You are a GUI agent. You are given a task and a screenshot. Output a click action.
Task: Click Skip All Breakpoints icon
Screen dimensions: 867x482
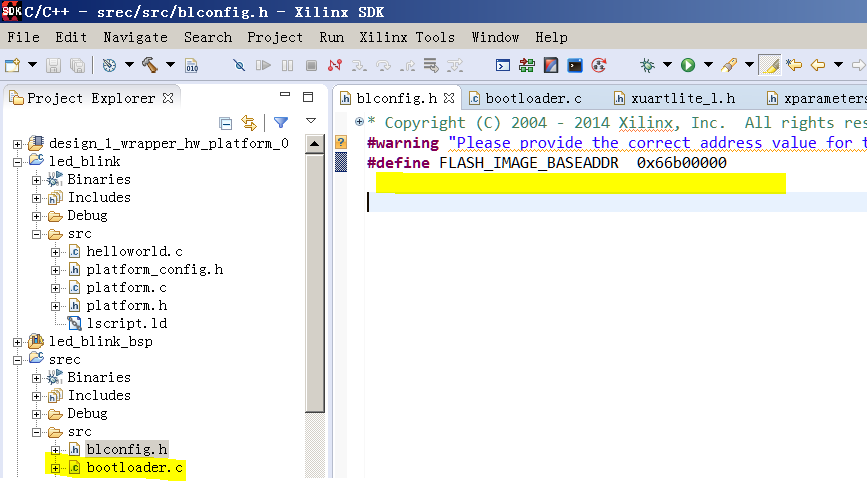point(239,65)
